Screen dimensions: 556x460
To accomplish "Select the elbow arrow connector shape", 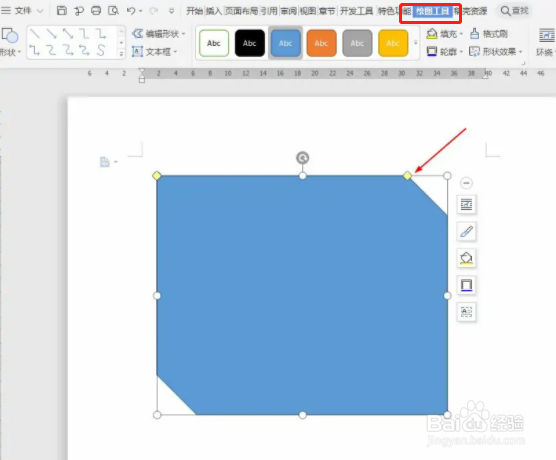I will 101,34.
